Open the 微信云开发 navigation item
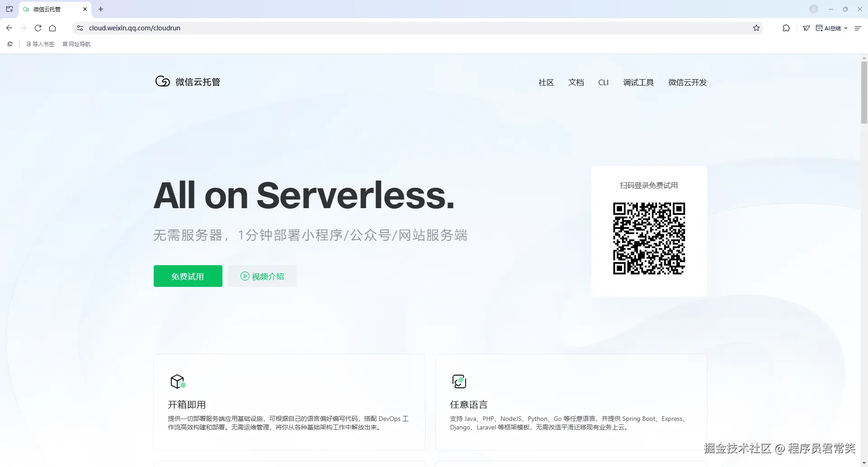The height and width of the screenshot is (467, 868). (688, 82)
